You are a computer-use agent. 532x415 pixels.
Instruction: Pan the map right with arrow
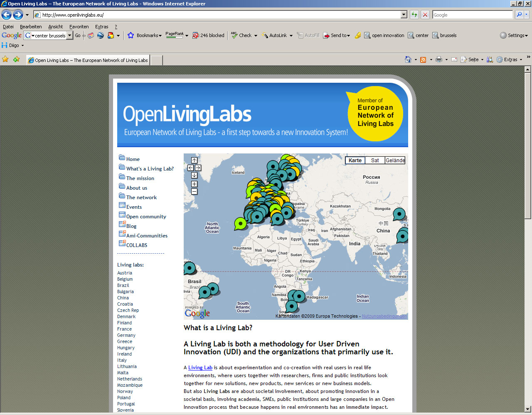(198, 168)
